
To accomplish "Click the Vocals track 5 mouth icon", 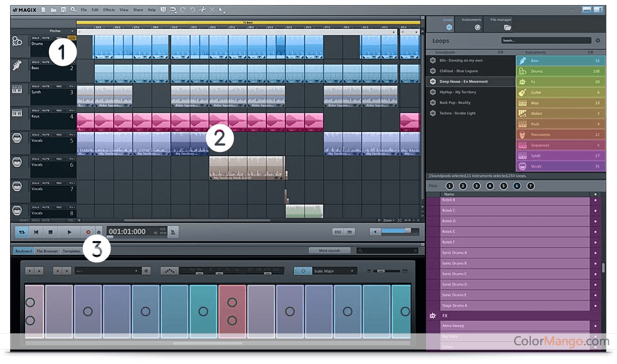I will tap(17, 138).
